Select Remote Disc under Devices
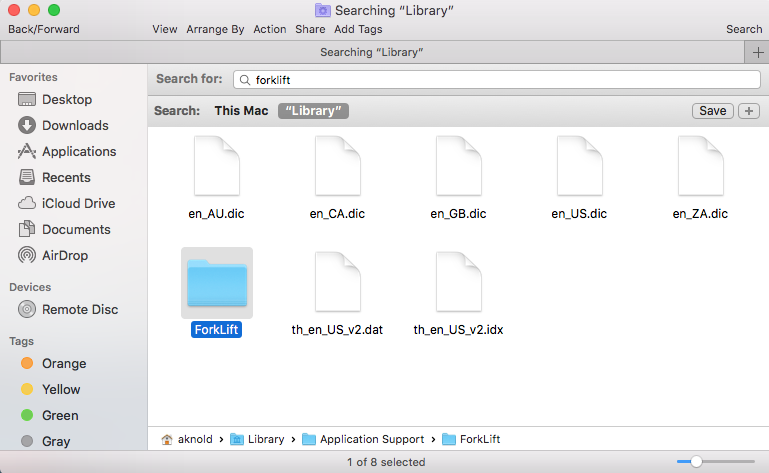Screen dimensions: 769x473 pyautogui.click(x=68, y=310)
